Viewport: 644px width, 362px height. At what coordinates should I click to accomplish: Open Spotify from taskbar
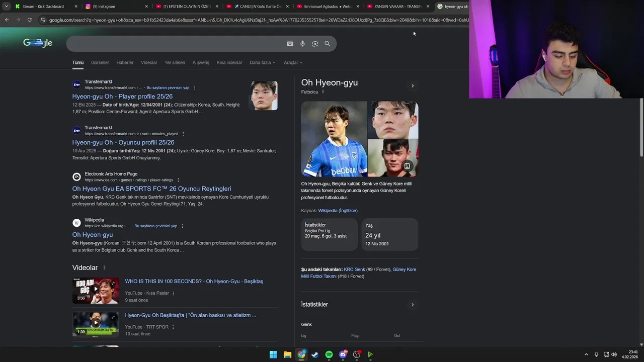pos(329,354)
